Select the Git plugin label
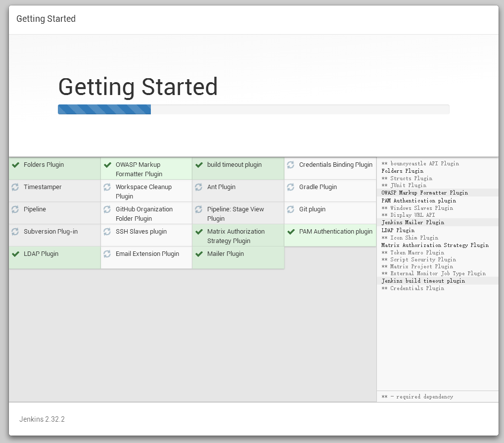The height and width of the screenshot is (443, 504). [312, 209]
